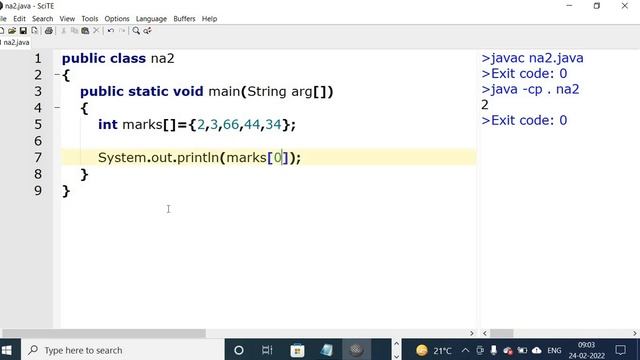Place cursor on System.out.println on line 7

pyautogui.click(x=158, y=158)
